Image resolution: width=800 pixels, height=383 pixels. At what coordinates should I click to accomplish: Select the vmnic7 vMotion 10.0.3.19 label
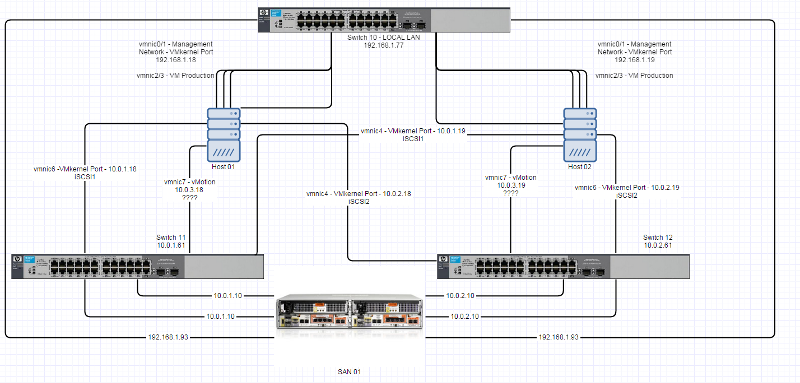tap(510, 186)
